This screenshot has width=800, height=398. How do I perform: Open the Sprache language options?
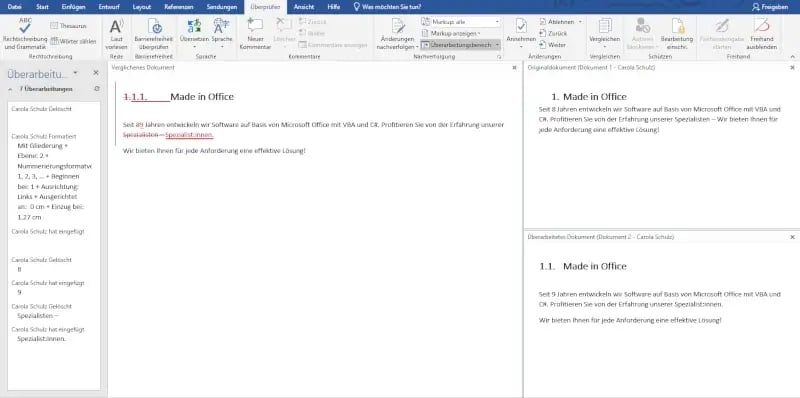tap(222, 34)
